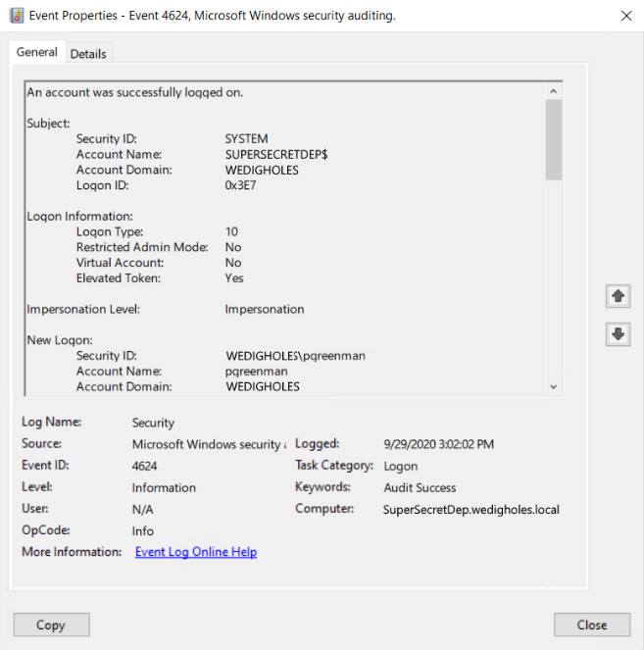Click the New Logon section heading
This screenshot has height=650, width=644.
click(x=60, y=340)
